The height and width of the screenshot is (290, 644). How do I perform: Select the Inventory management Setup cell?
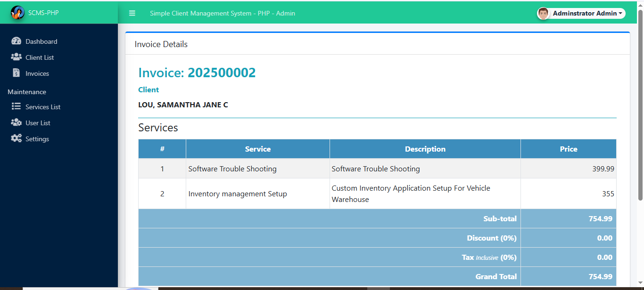[x=258, y=193]
